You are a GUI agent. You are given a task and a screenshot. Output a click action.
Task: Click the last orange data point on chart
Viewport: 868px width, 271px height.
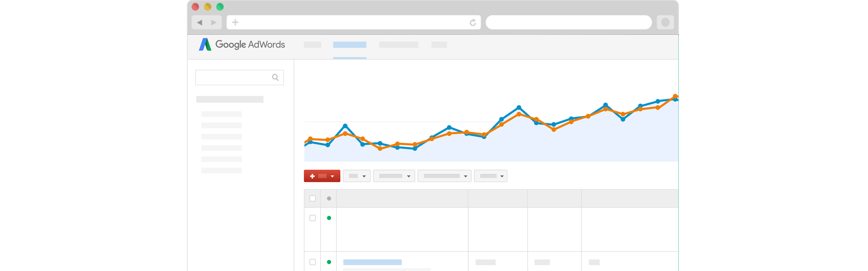pyautogui.click(x=675, y=96)
